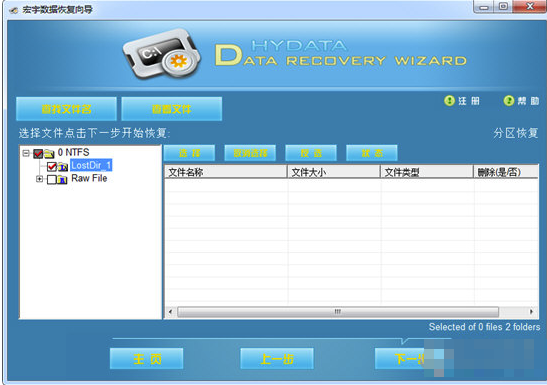Open the 查看文件 view file tab
The image size is (547, 385).
point(172,109)
